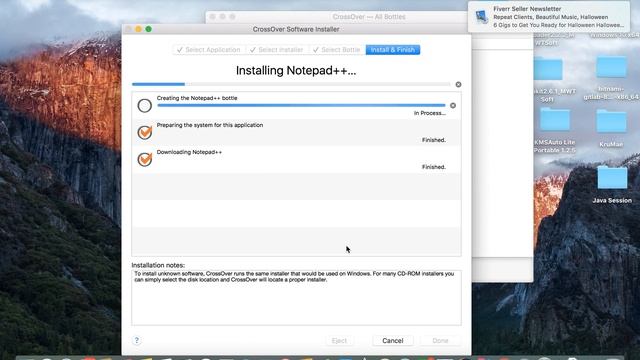Switch to the Select Application step

(x=209, y=50)
